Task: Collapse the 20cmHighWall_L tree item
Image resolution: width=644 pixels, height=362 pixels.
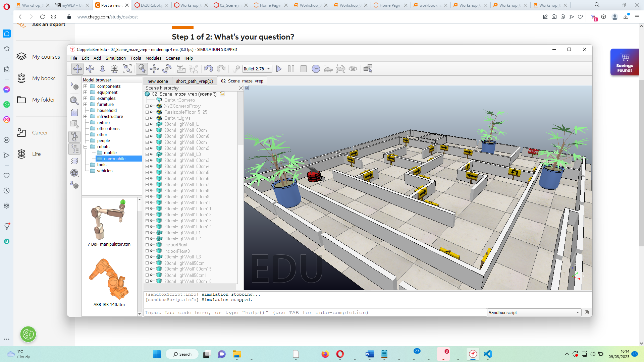Action: [148, 124]
